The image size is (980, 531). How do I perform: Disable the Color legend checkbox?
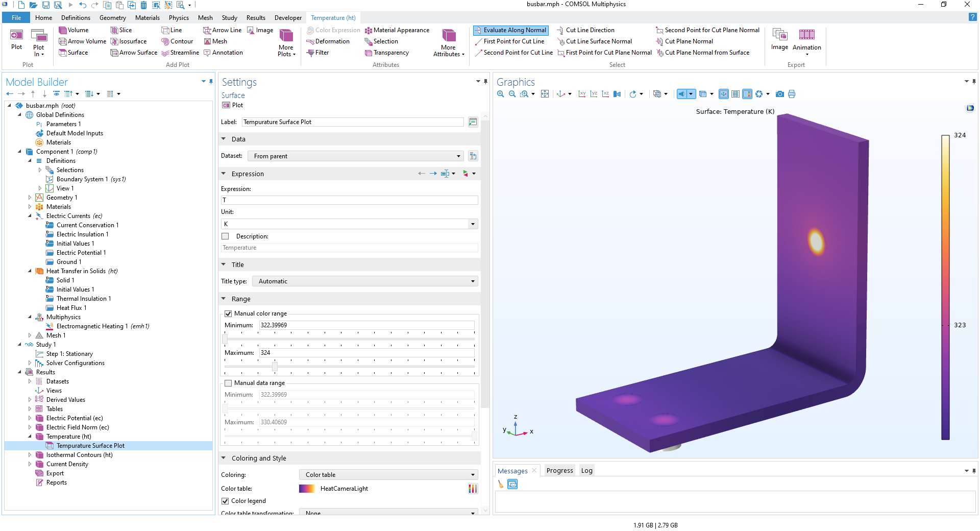(x=225, y=501)
